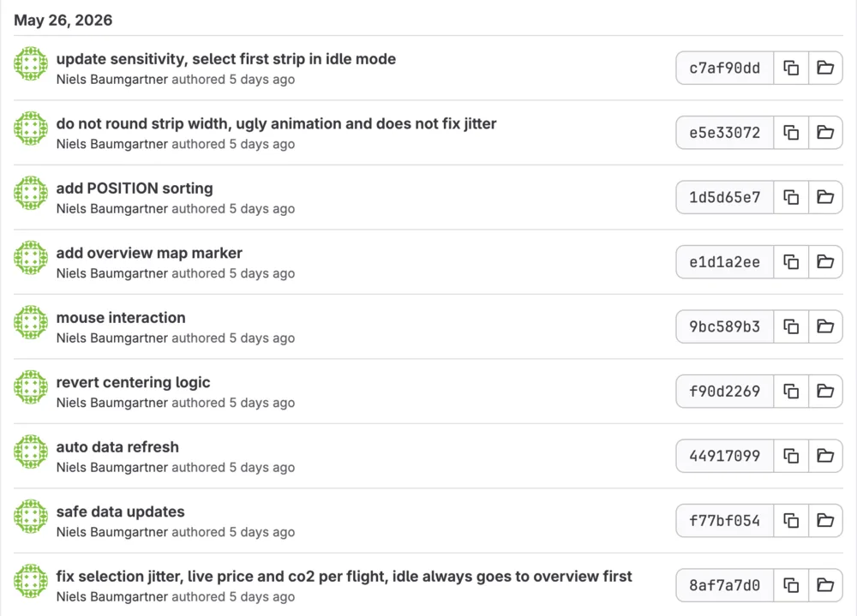
Task: Copy commit SHA 1d5d65e7
Action: coord(791,197)
